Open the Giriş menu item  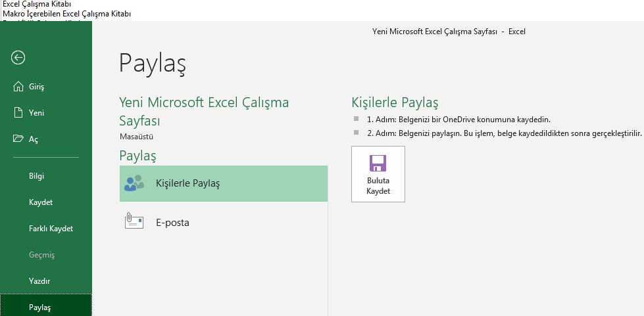point(46,87)
